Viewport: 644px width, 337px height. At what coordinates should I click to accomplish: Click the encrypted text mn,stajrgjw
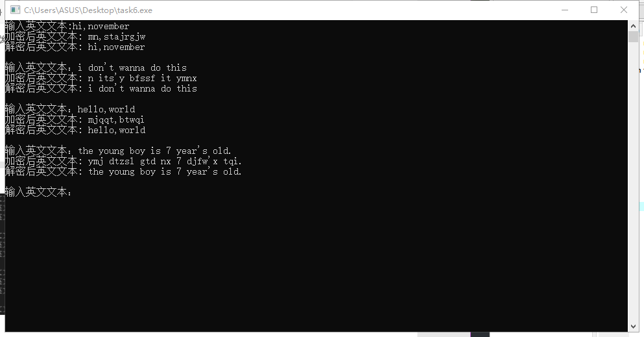click(117, 37)
